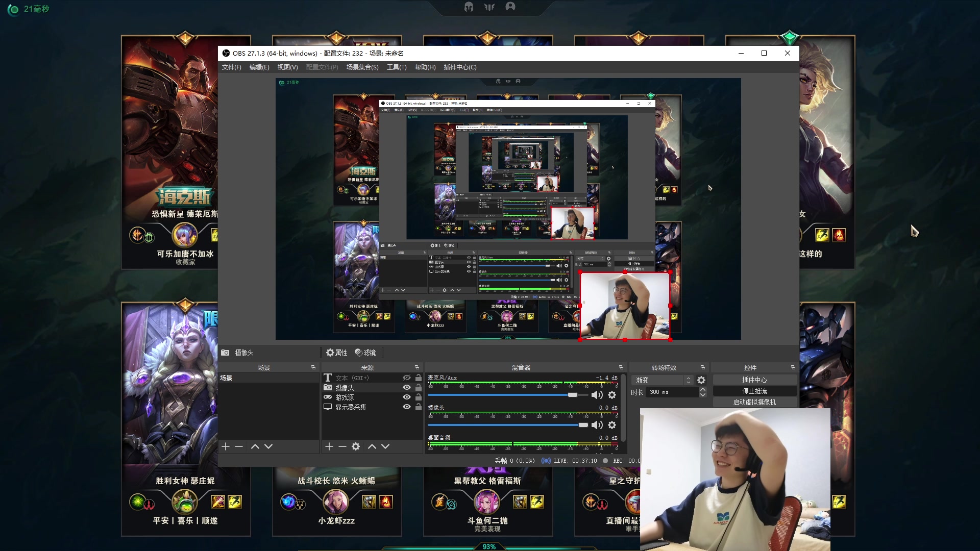Open the 文件(F) menu

[231, 67]
